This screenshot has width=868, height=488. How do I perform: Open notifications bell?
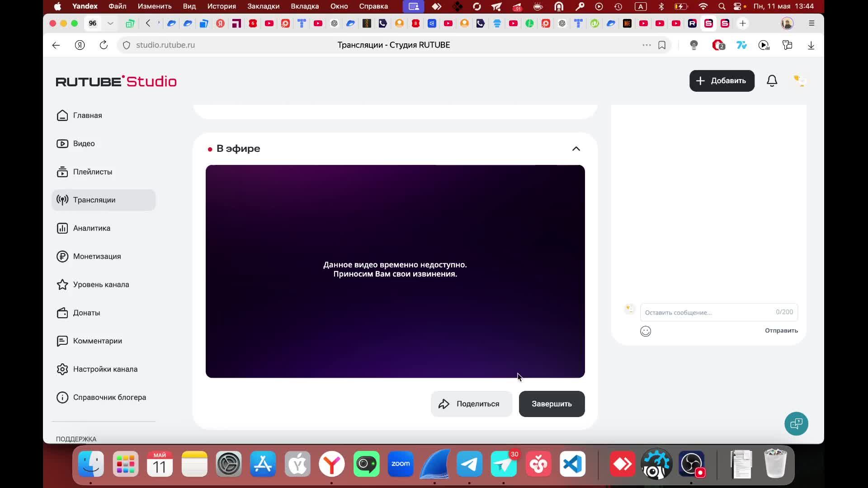point(772,81)
